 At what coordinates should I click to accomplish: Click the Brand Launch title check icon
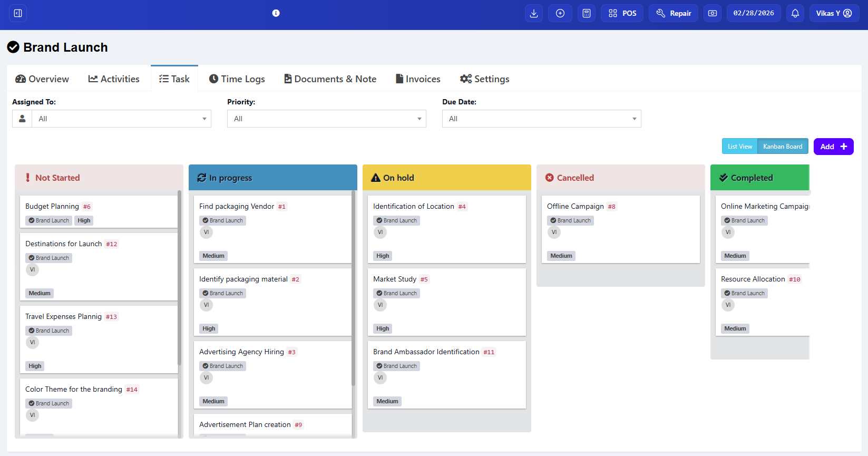tap(13, 47)
